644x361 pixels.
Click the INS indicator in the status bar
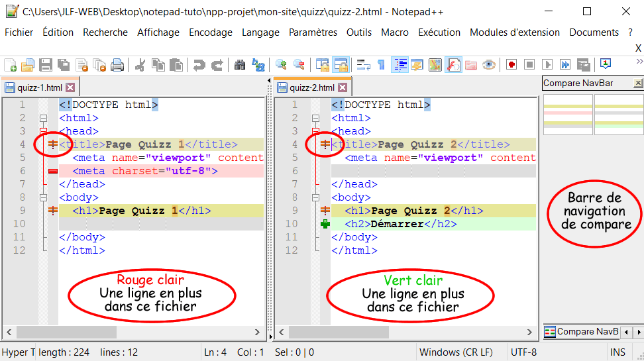point(617,352)
